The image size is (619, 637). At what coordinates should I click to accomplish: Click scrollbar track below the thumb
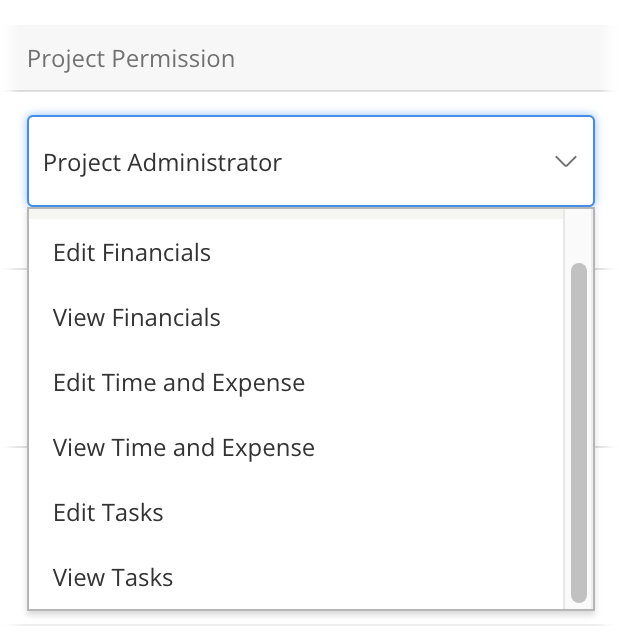tap(578, 605)
